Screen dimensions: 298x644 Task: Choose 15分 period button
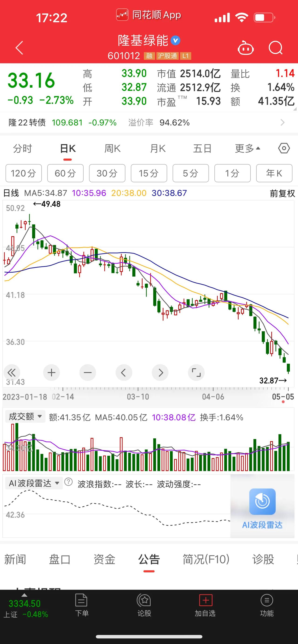(149, 173)
